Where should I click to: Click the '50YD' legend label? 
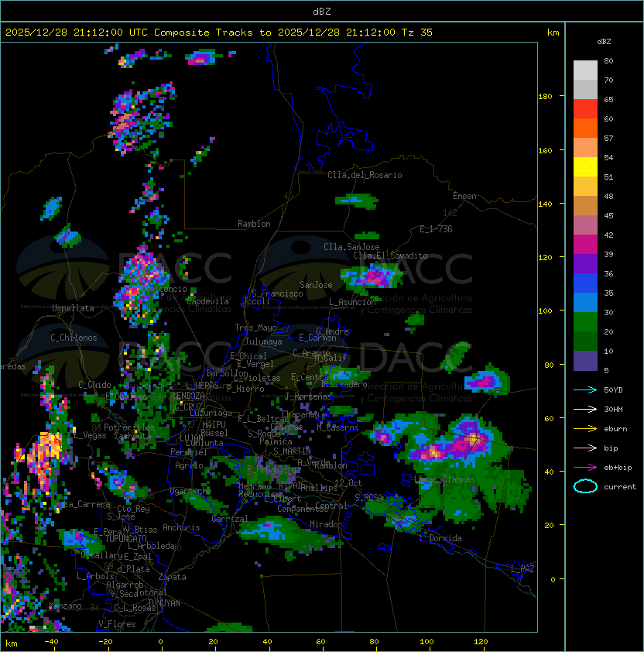tap(613, 390)
